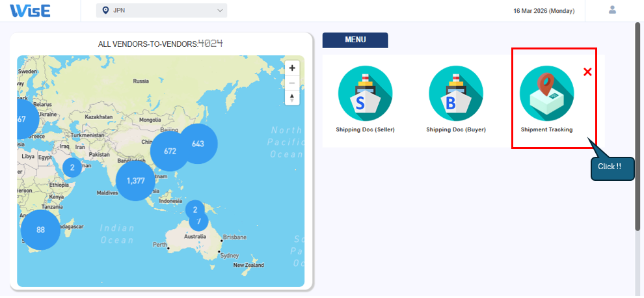Click the Shipping Doc (Seller) label
Viewport: 644px width, 298px height.
365,129
